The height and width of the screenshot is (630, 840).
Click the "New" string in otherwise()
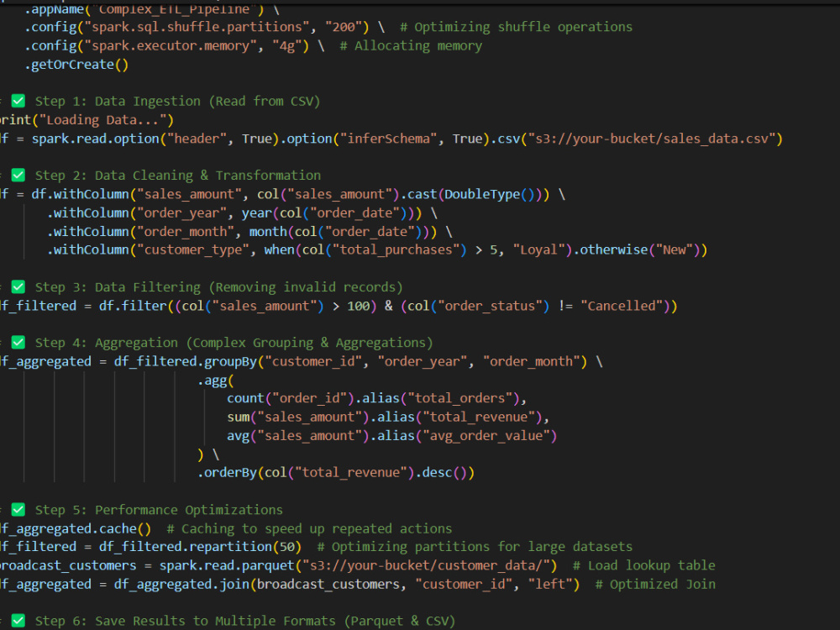[x=674, y=249]
